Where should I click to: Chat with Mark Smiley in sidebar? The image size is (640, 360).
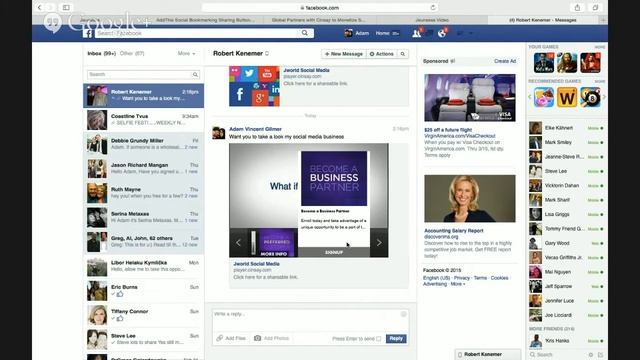point(567,142)
